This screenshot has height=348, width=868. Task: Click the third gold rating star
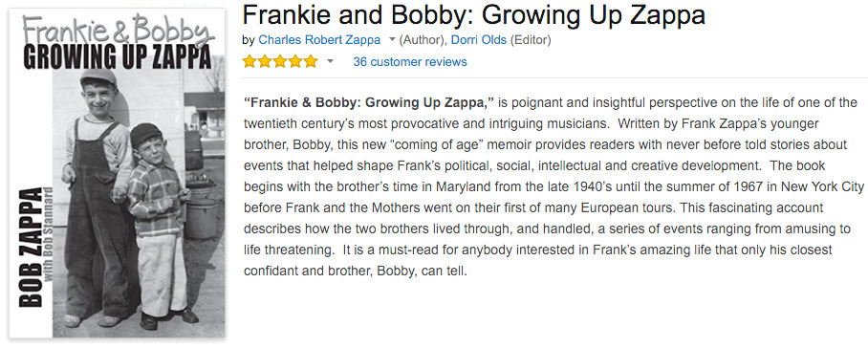(280, 61)
